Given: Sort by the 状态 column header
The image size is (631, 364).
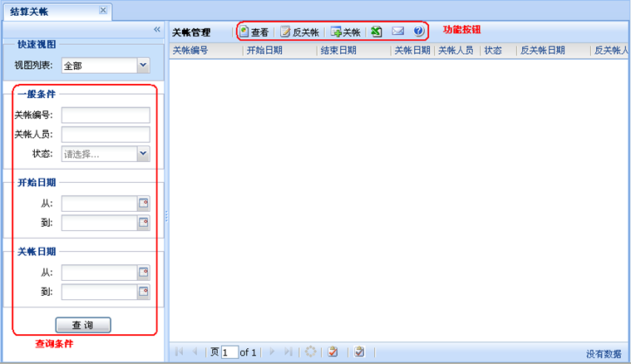Looking at the screenshot, I should (x=499, y=51).
